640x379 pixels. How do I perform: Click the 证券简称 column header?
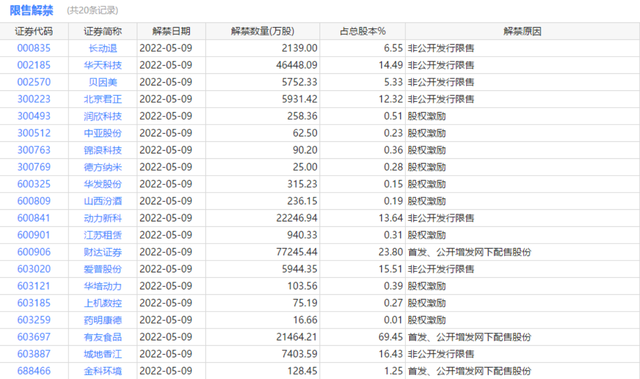pos(103,31)
